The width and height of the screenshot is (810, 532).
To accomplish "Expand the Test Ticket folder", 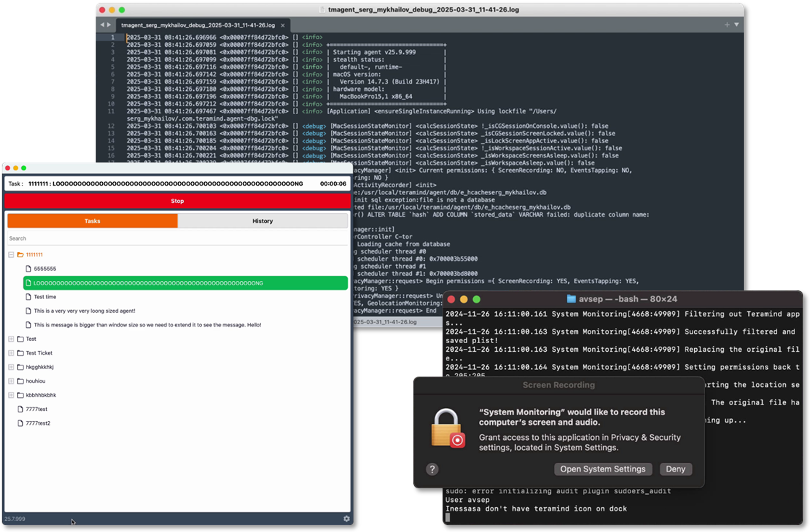I will tap(11, 353).
